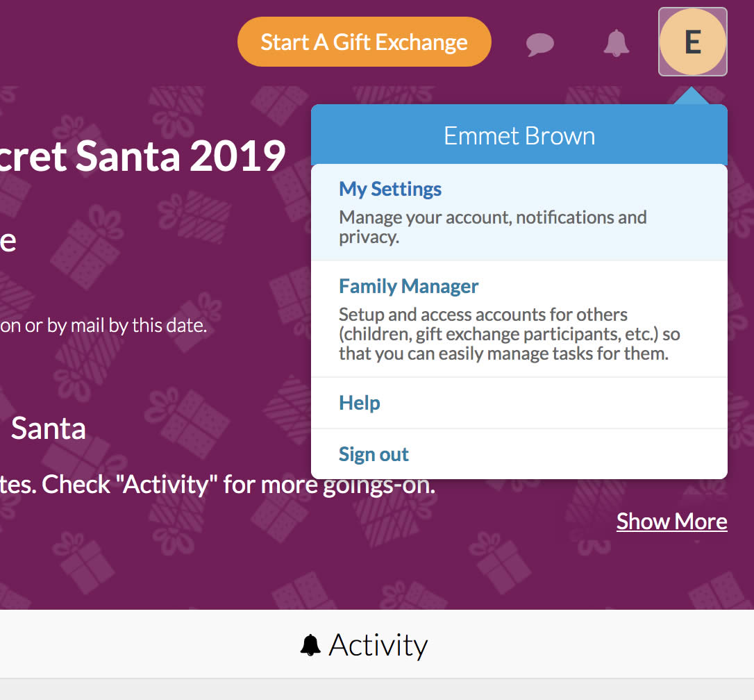Open messages via the speech bubble icon
754x700 pixels.
coord(540,44)
